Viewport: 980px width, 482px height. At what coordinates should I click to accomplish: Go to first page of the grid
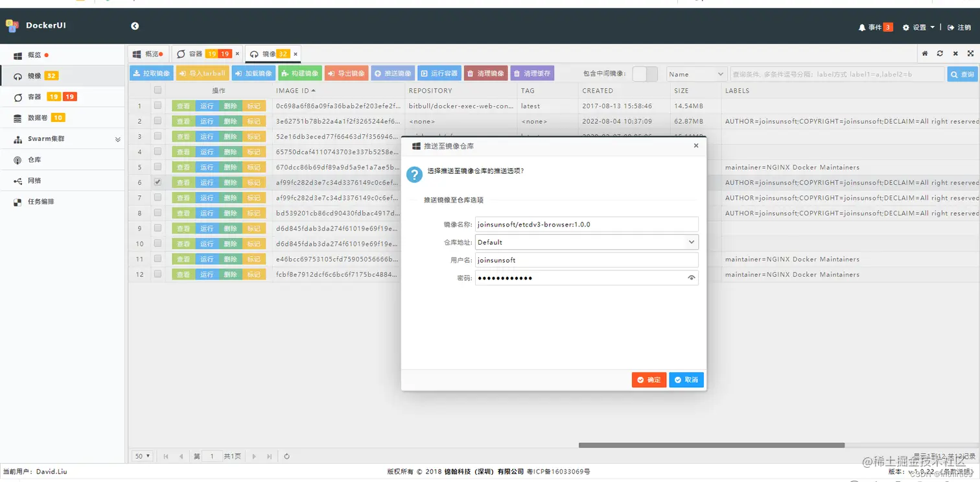(166, 456)
